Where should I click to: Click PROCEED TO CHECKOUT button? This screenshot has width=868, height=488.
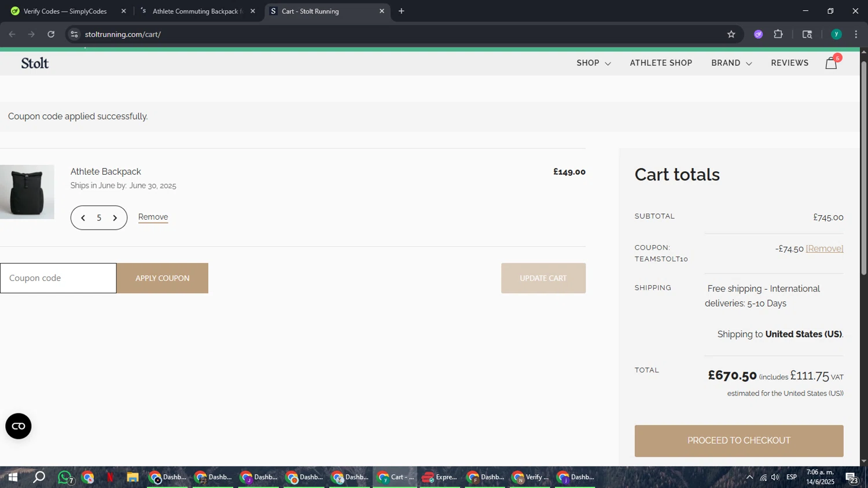(739, 441)
